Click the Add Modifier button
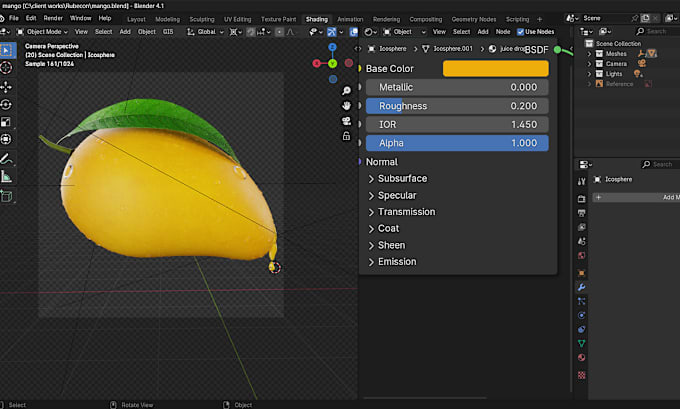Screen dimensions: 680x409 (x=636, y=197)
